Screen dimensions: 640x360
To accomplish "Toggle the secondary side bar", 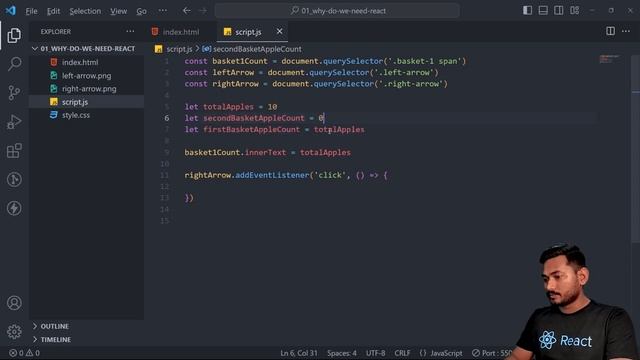I will tap(558, 11).
